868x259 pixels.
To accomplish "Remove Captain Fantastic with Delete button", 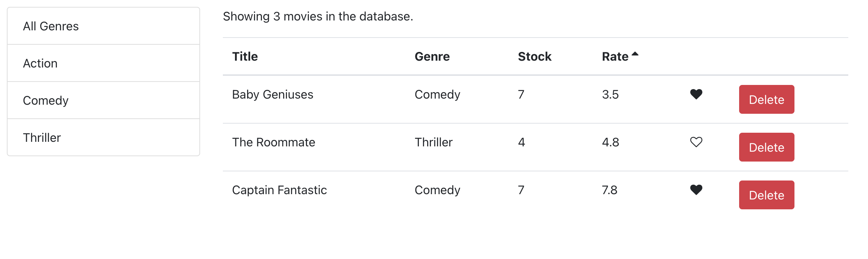I will click(x=766, y=195).
